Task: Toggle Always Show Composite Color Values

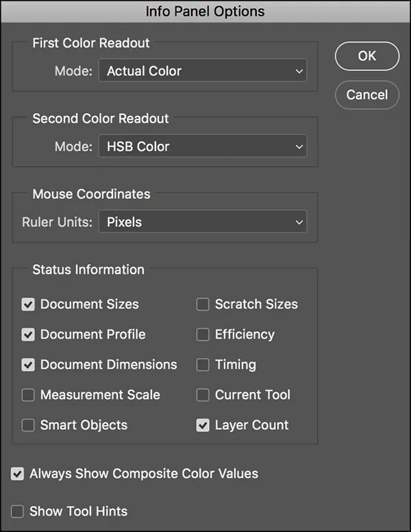Action: click(x=17, y=474)
